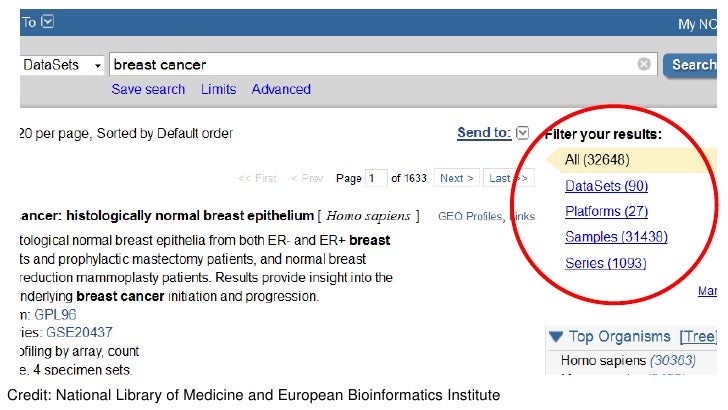
Task: Open the Send to dropdown arrow
Action: [522, 133]
